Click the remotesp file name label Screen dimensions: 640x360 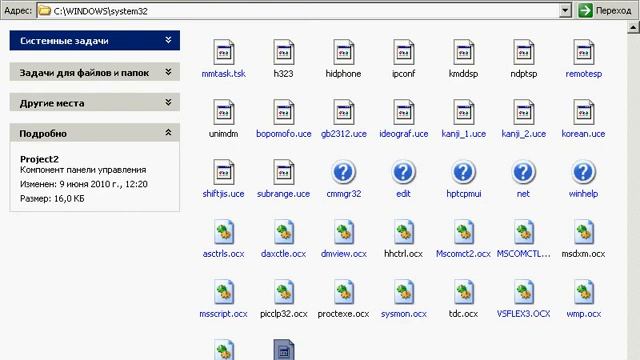(x=584, y=74)
